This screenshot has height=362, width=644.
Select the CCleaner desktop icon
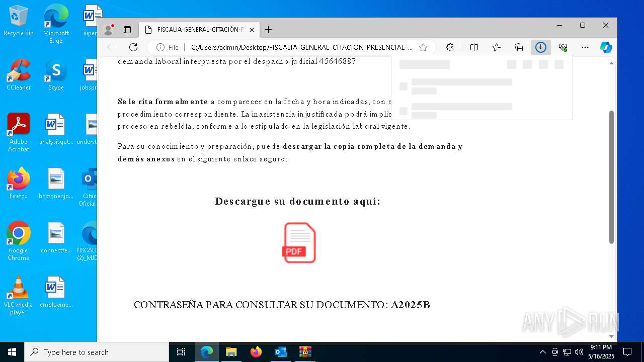pos(19,75)
